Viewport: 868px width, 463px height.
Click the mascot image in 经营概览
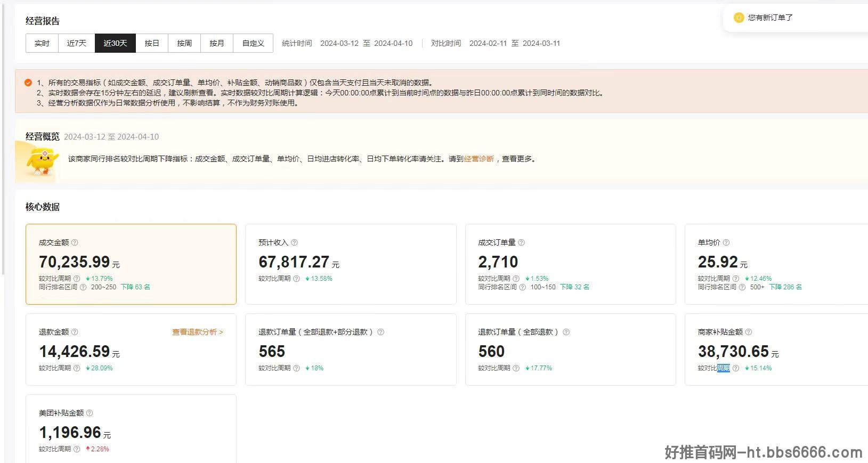click(x=42, y=162)
